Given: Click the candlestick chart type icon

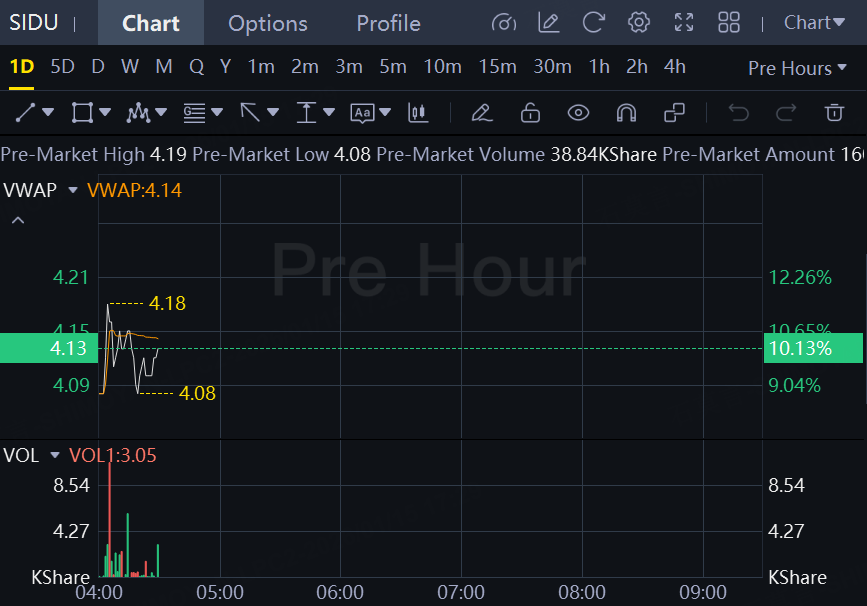Looking at the screenshot, I should (418, 112).
